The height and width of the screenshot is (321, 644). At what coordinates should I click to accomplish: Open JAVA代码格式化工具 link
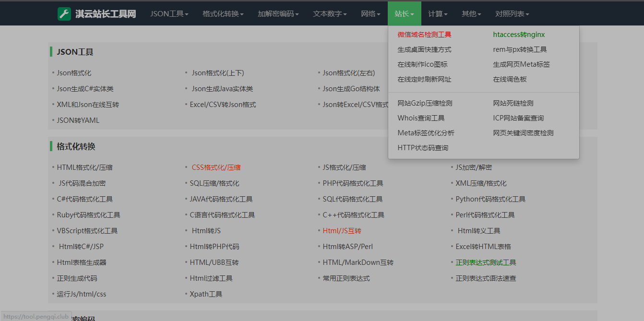221,199
